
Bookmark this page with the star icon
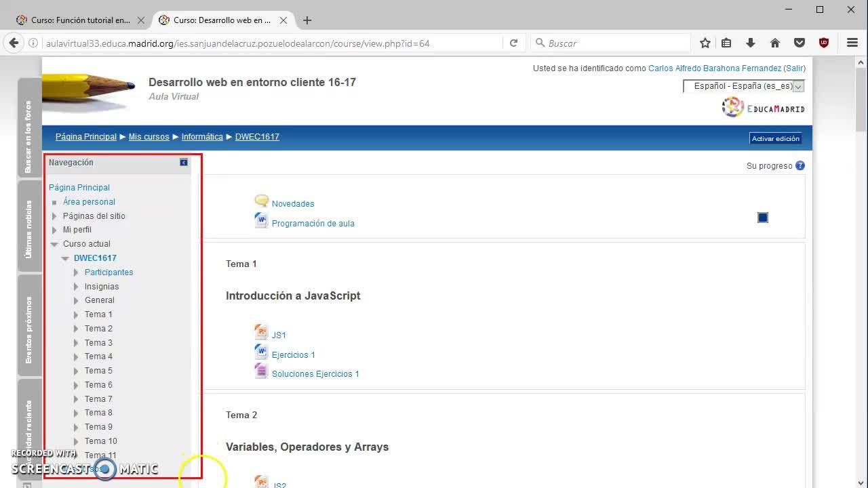tap(705, 43)
